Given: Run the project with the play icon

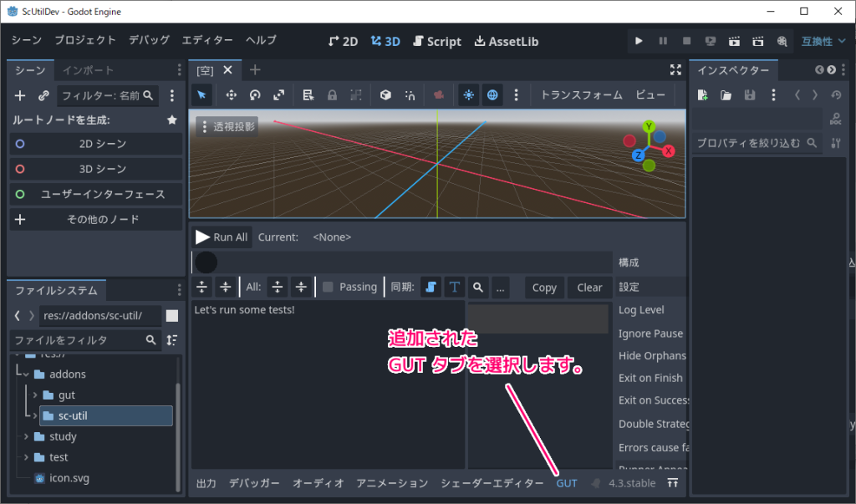Looking at the screenshot, I should tap(638, 41).
